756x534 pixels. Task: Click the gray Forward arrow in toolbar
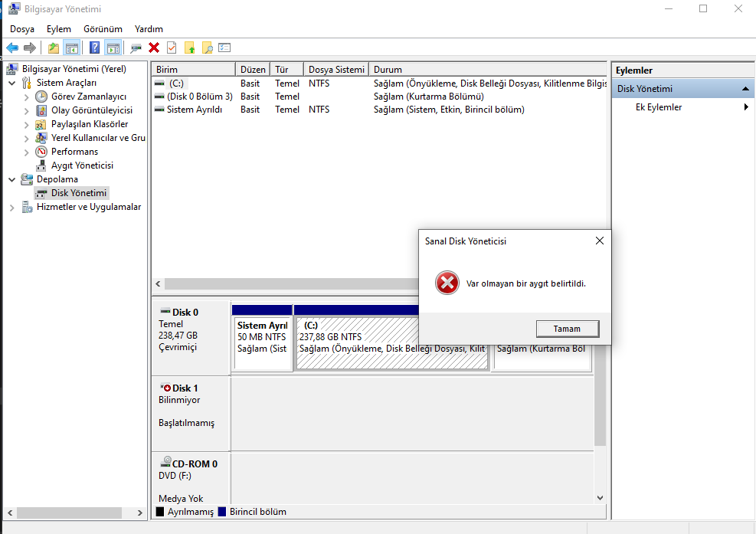(30, 48)
